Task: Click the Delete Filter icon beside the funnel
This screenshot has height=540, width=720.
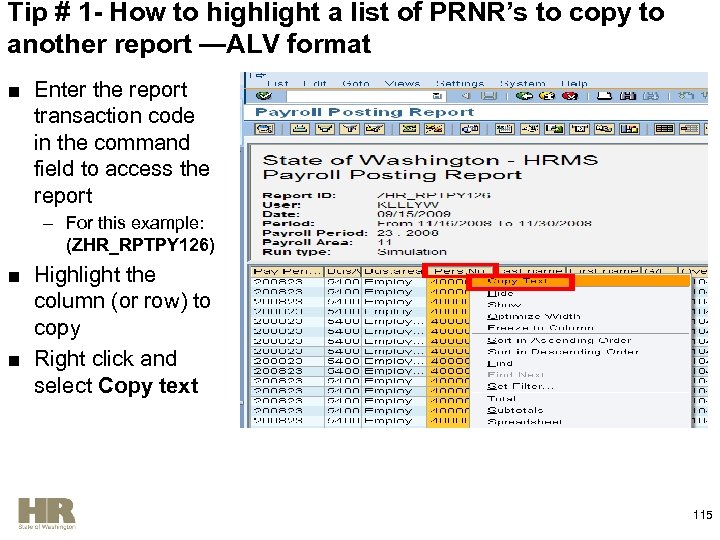Action: tap(374, 129)
